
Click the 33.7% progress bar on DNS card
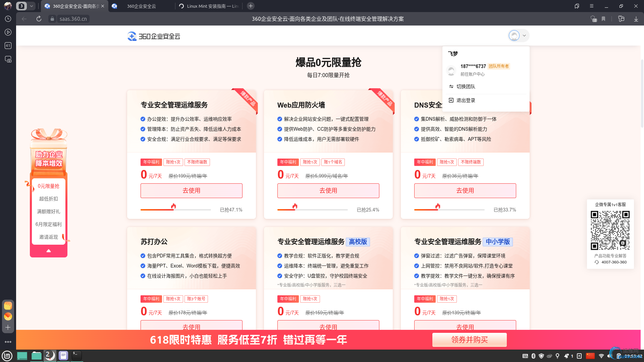pos(449,209)
